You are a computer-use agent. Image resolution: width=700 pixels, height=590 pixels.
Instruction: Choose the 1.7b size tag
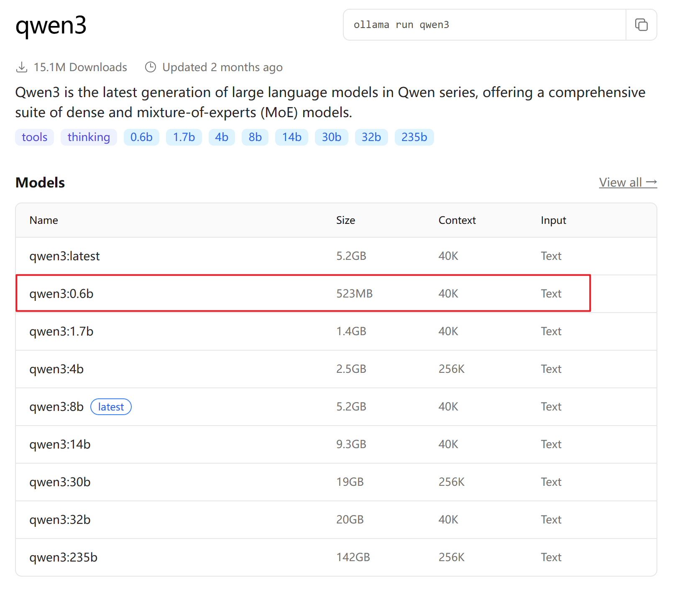(184, 137)
